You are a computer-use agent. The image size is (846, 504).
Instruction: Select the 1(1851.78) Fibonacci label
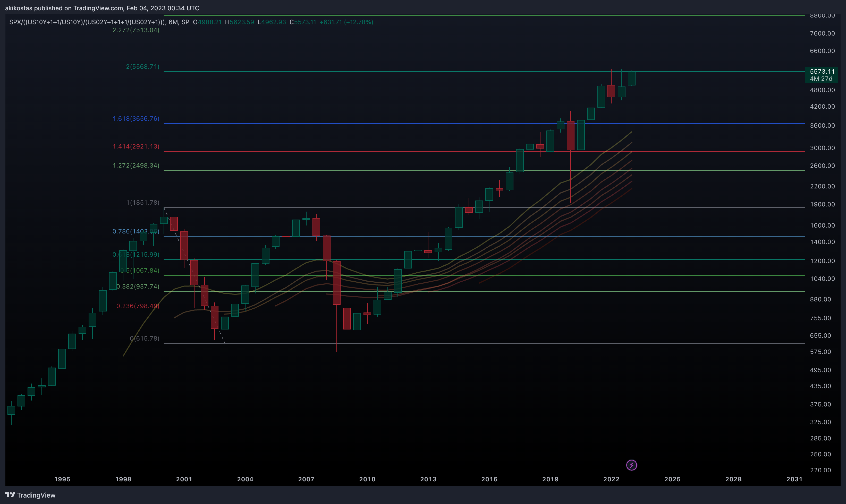[x=143, y=202]
